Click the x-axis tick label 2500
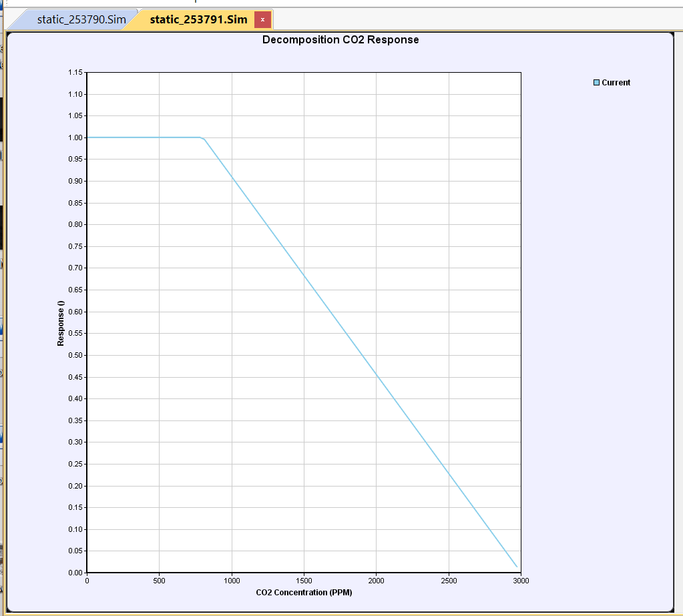Screen dimensions: 683x616 pyautogui.click(x=449, y=581)
